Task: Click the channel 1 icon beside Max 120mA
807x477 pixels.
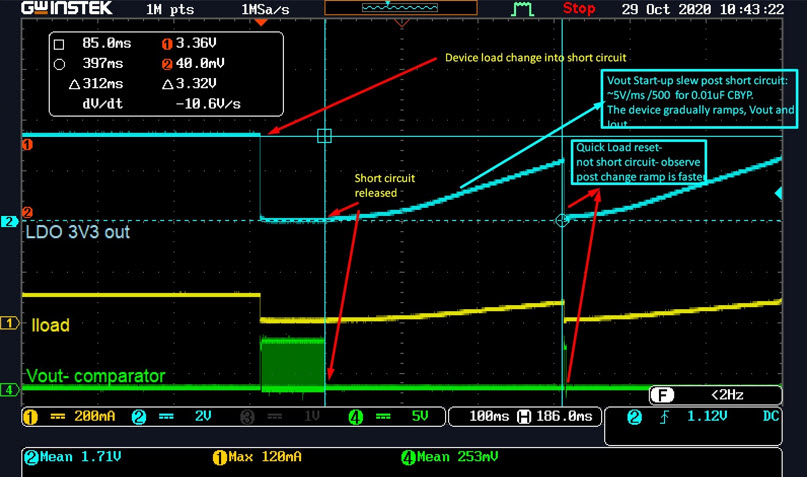Action: click(x=220, y=457)
